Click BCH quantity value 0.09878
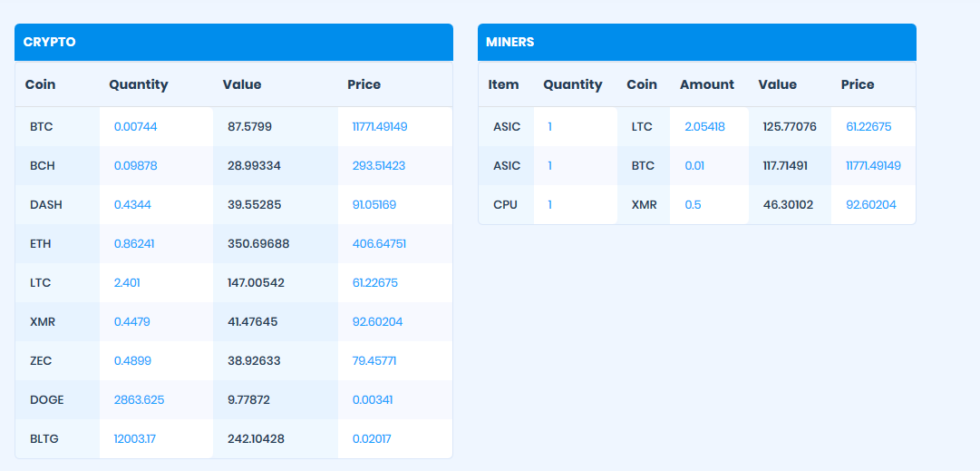Screen dimensions: 980x471 [135, 166]
